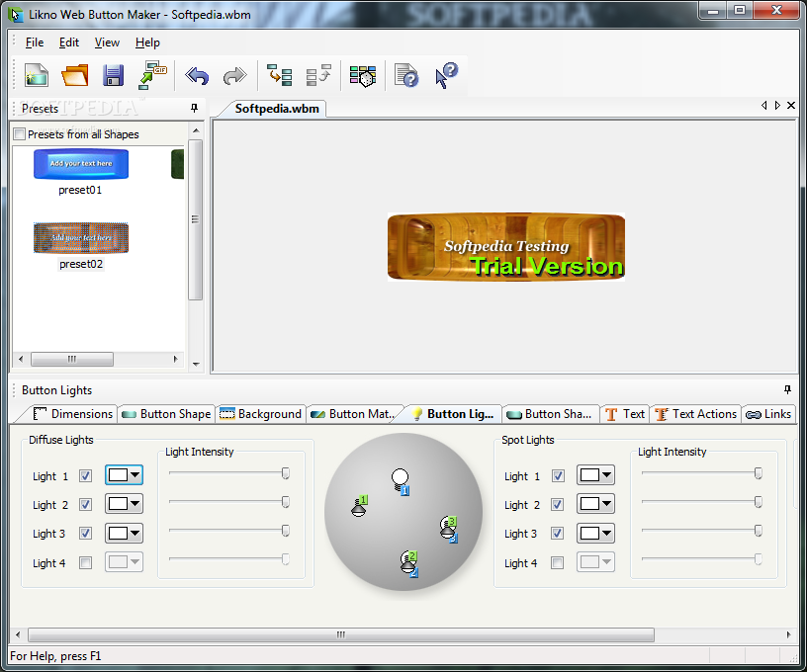Screen dimensions: 807x672
Task: Open the Edit menu
Action: click(x=69, y=42)
